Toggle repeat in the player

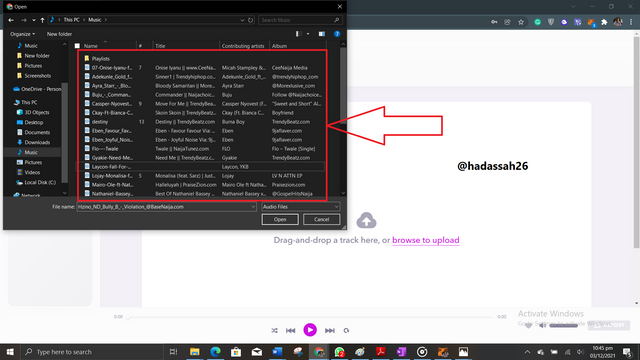click(x=346, y=331)
